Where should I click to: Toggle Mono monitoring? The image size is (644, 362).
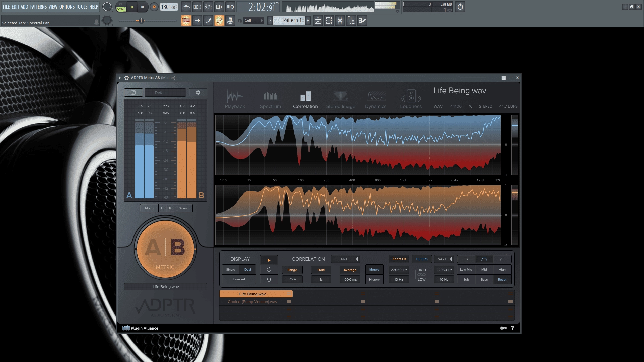coord(149,208)
